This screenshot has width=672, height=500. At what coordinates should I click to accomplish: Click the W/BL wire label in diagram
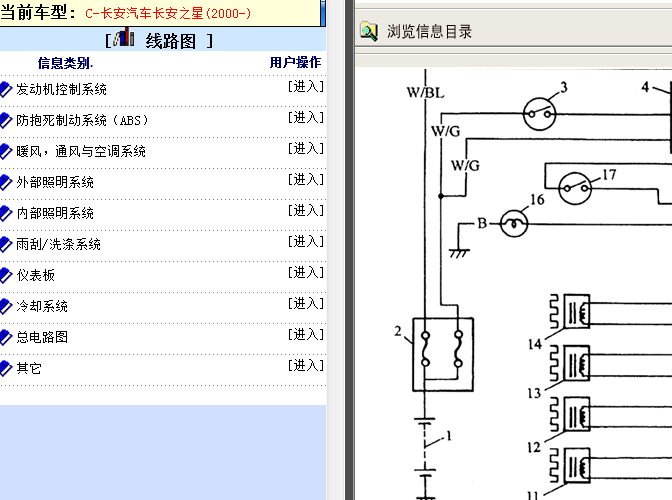(x=426, y=93)
